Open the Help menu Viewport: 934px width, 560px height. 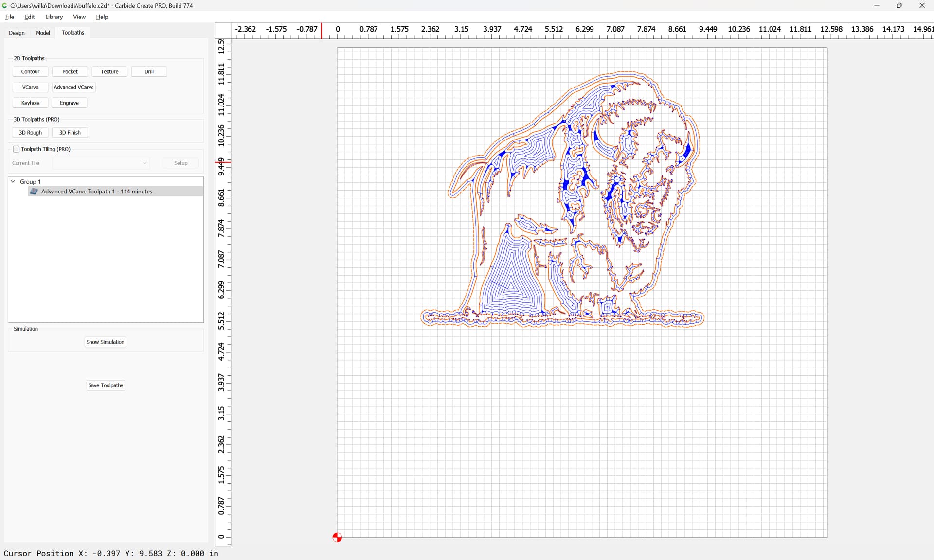pos(102,17)
